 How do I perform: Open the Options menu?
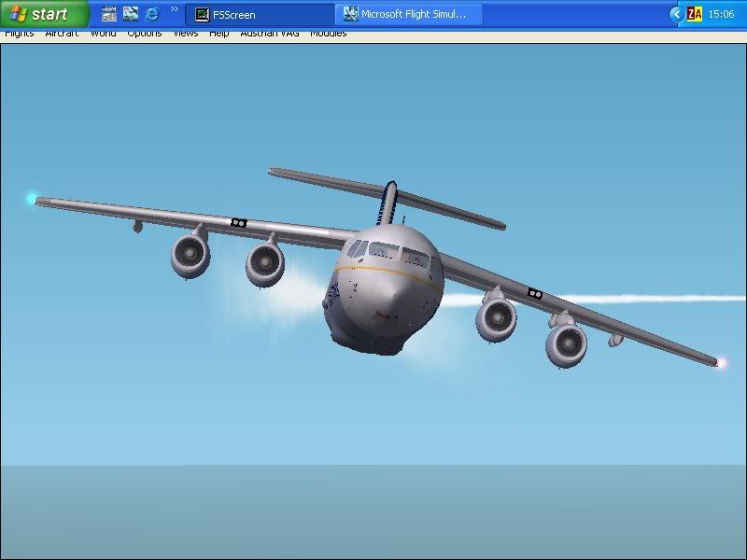pyautogui.click(x=145, y=34)
